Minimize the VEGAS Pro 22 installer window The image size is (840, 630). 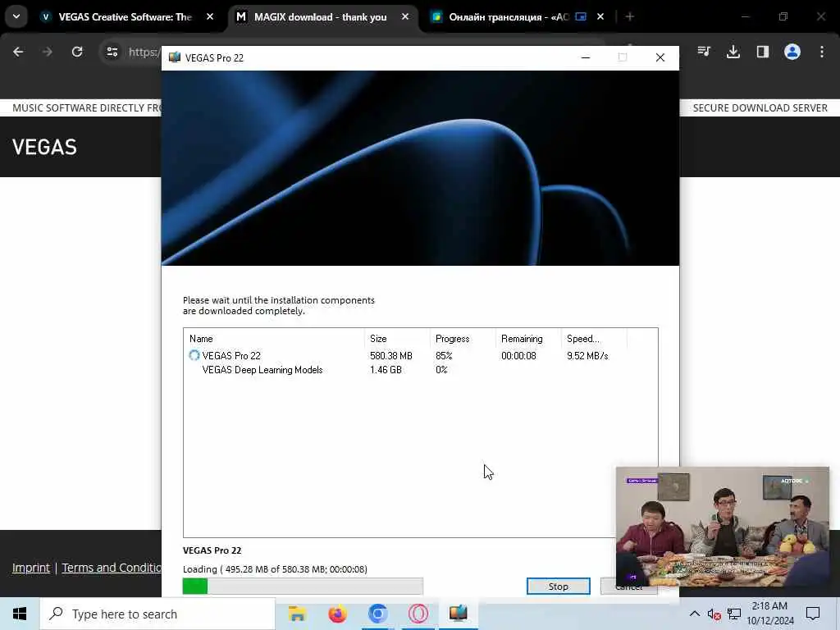click(586, 57)
